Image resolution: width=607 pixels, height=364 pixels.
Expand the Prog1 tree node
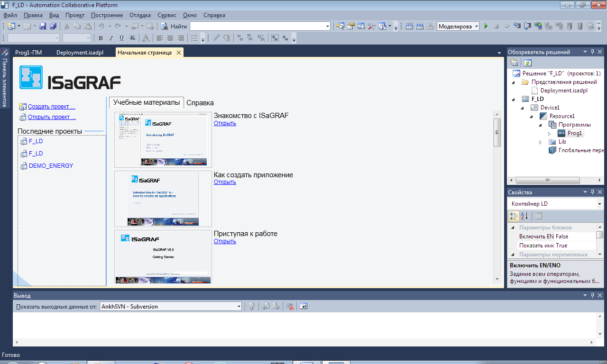(550, 133)
